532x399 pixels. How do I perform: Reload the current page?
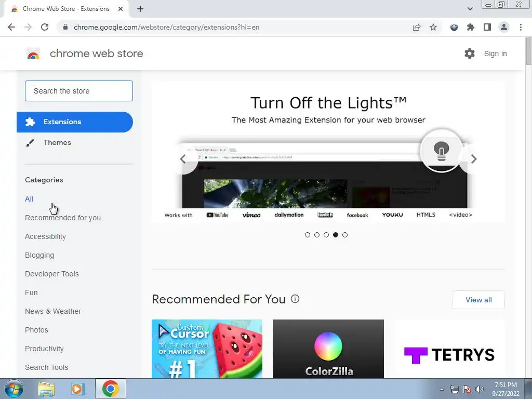pos(45,27)
